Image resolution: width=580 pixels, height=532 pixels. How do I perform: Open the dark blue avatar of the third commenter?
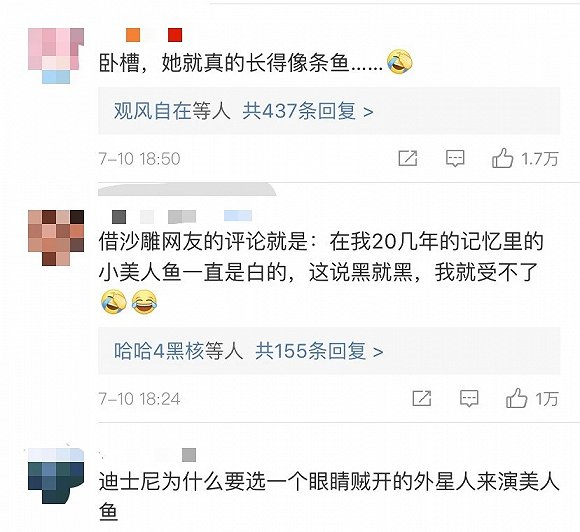pyautogui.click(x=56, y=476)
